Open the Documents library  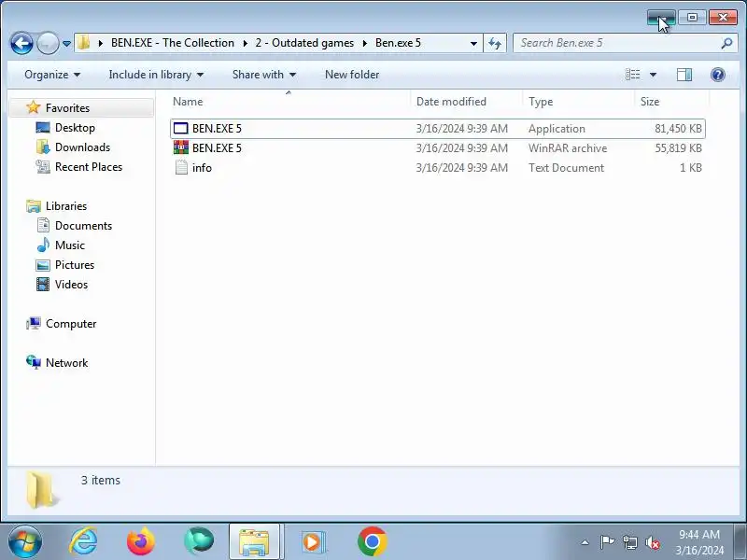(x=83, y=226)
